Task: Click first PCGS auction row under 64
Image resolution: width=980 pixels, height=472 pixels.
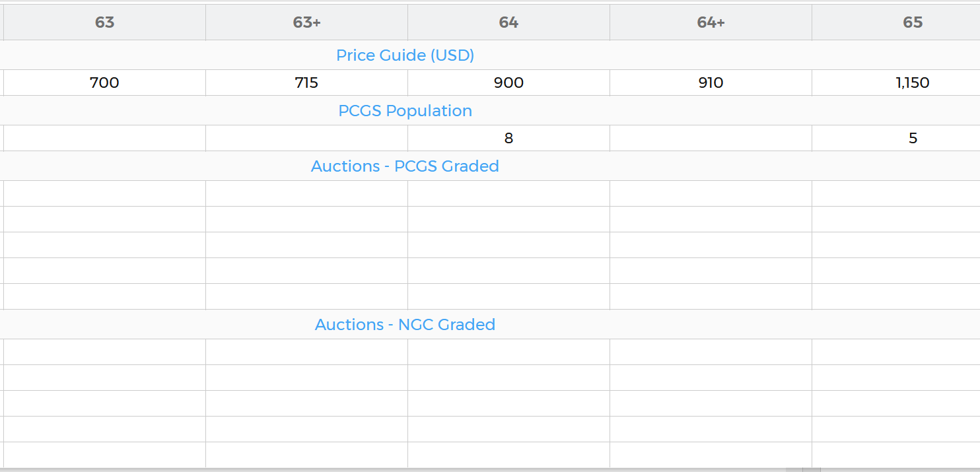Action: point(508,193)
